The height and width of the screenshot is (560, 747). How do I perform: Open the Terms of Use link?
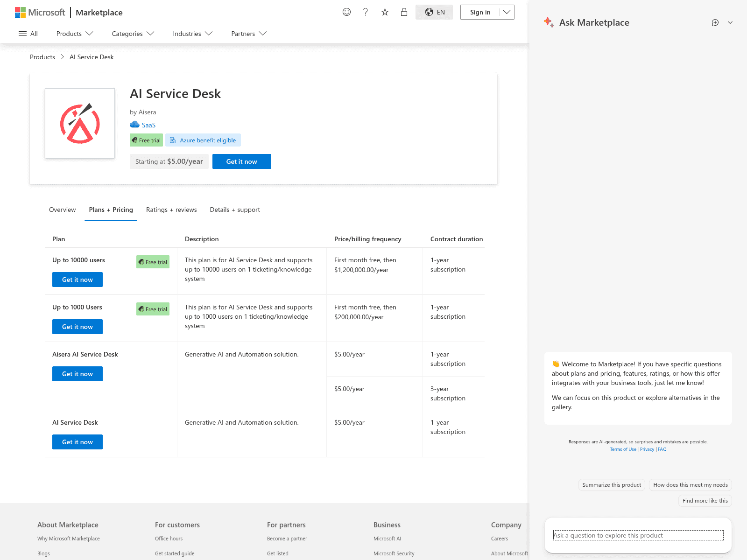(623, 449)
